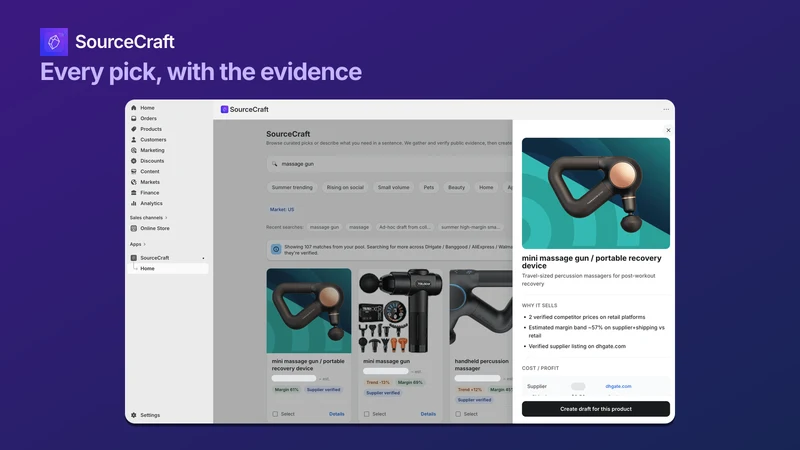800x450 pixels.
Task: Close the product details panel
Action: pos(668,130)
